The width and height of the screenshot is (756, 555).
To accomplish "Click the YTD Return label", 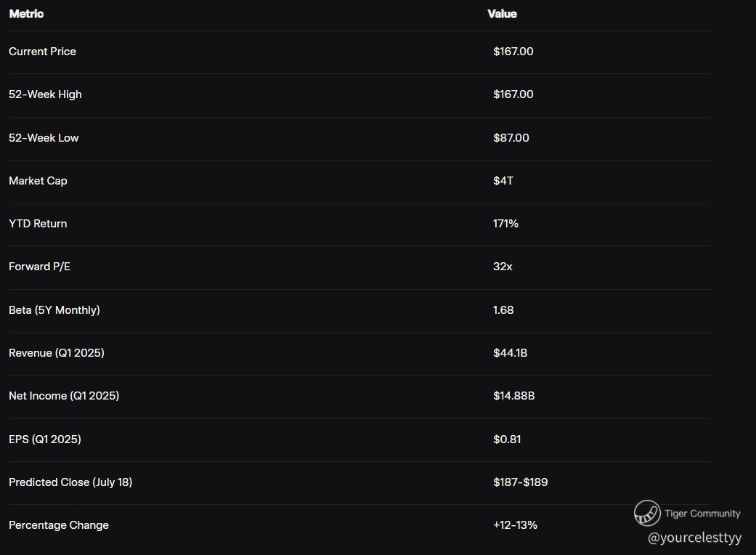I will pos(38,224).
